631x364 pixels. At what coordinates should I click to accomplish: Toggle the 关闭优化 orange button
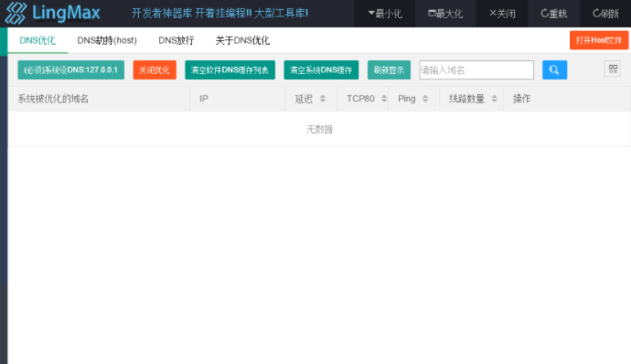155,70
